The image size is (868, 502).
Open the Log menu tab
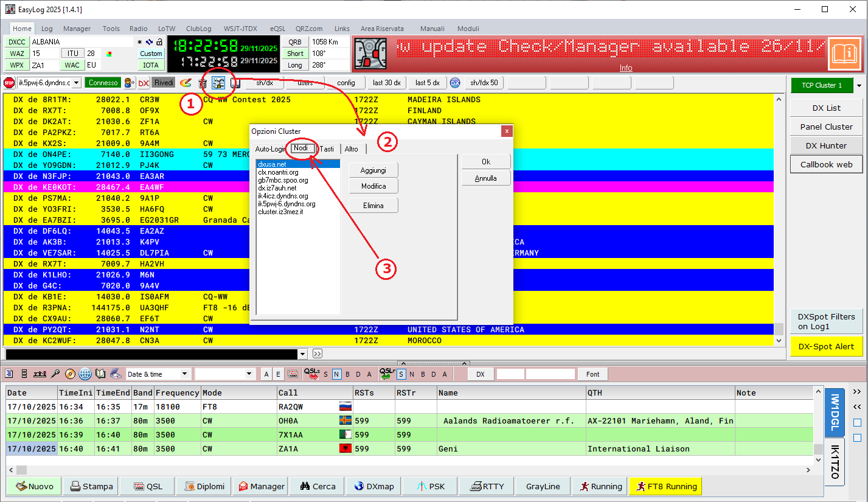(47, 29)
